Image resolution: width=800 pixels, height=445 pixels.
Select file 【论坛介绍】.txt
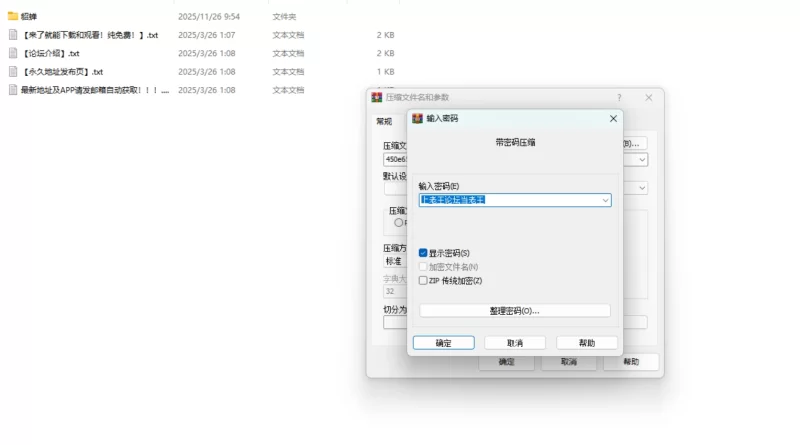(x=51, y=53)
